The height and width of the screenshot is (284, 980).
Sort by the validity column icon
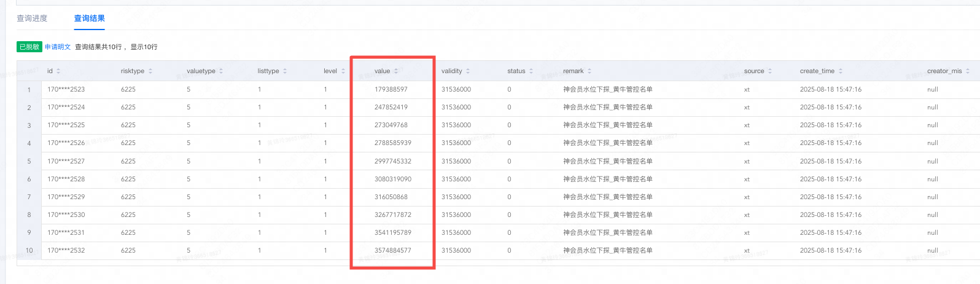pyautogui.click(x=468, y=71)
